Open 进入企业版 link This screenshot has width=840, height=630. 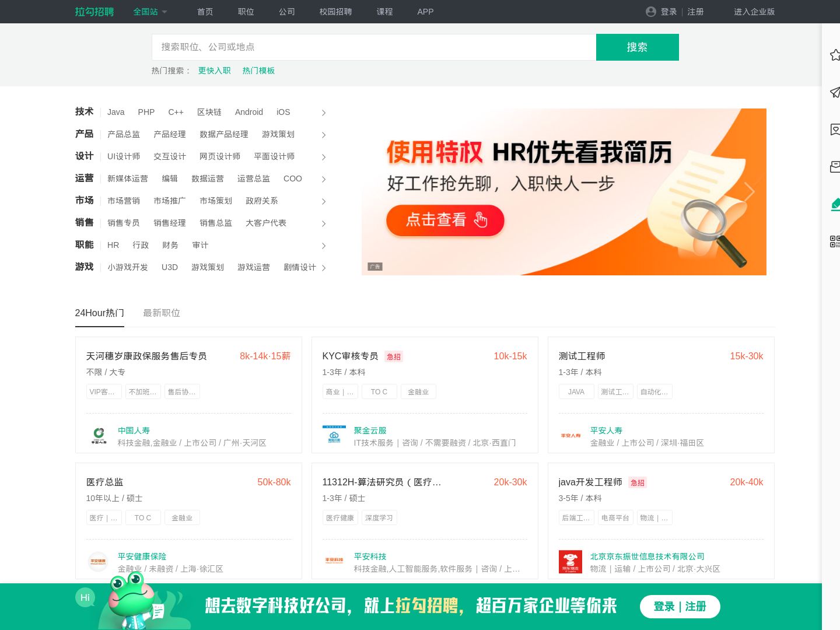(754, 12)
